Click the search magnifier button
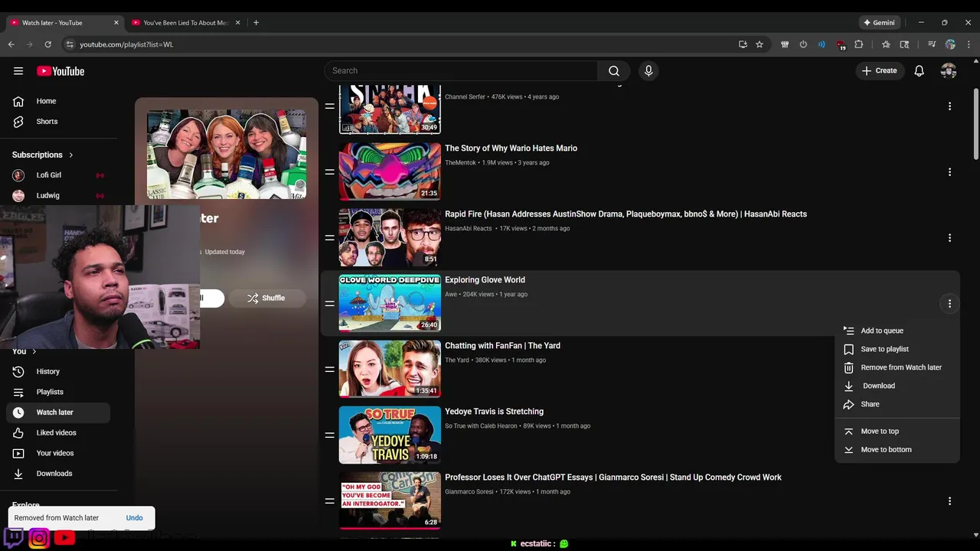The height and width of the screenshot is (551, 980). (614, 71)
